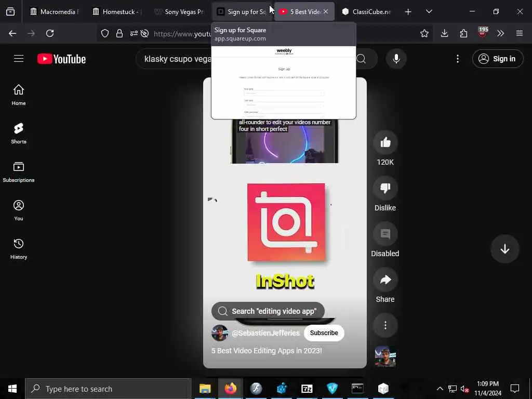Open site permissions icon in address bar
The image size is (532, 399).
pyautogui.click(x=134, y=33)
